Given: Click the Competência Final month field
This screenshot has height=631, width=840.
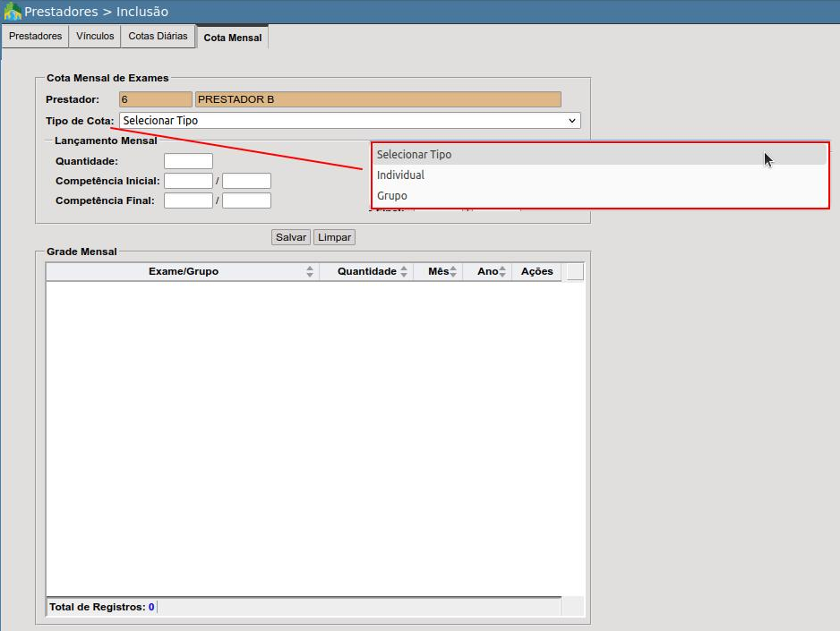Looking at the screenshot, I should [x=188, y=200].
